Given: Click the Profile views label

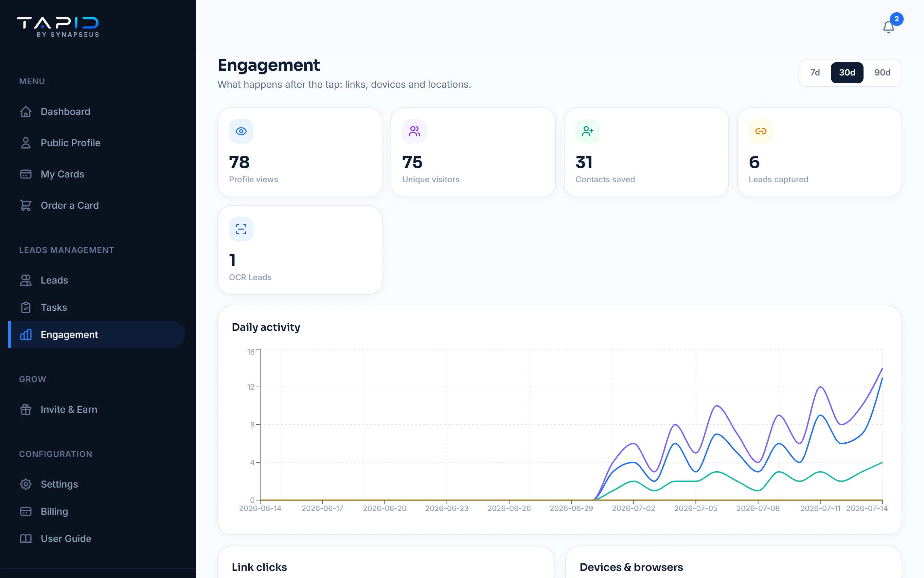Looking at the screenshot, I should pos(253,179).
